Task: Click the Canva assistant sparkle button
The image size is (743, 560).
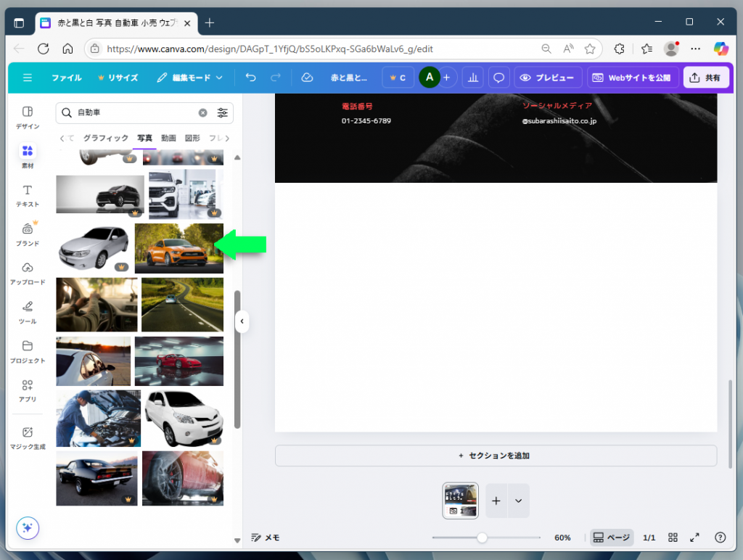Action: point(28,527)
